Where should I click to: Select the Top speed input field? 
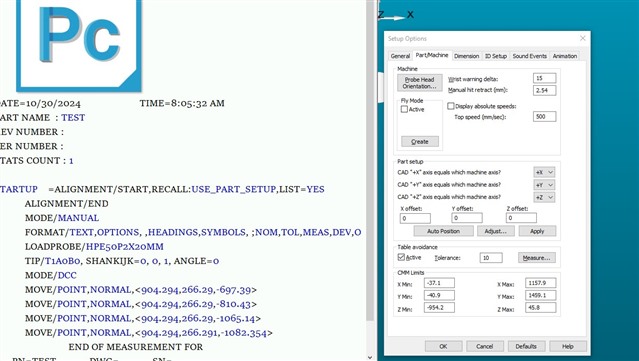point(544,117)
